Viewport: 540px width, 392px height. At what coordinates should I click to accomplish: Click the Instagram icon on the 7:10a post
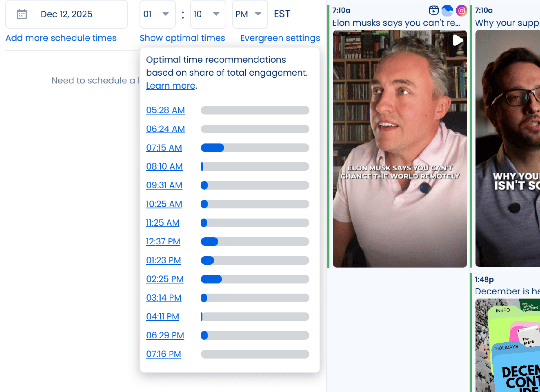click(461, 11)
